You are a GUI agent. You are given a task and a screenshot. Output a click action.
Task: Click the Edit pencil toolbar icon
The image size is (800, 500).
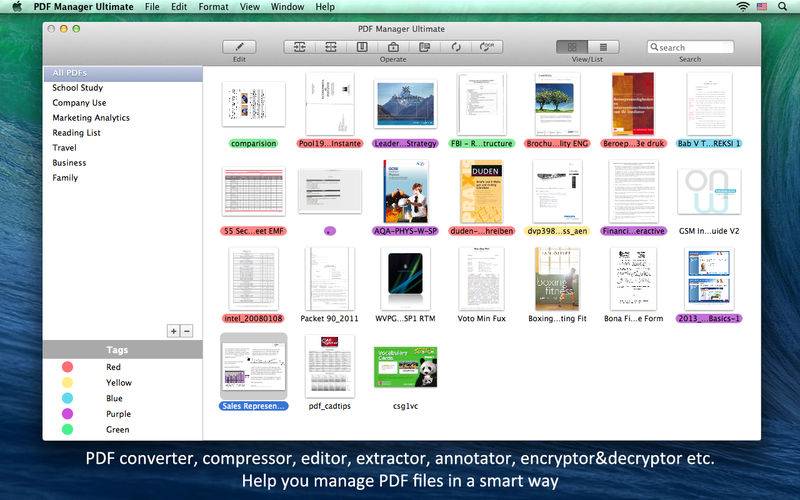[239, 47]
